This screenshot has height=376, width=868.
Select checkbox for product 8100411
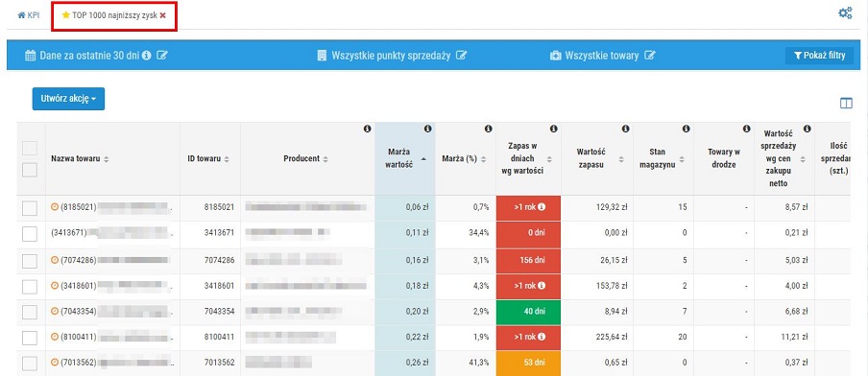(30, 338)
